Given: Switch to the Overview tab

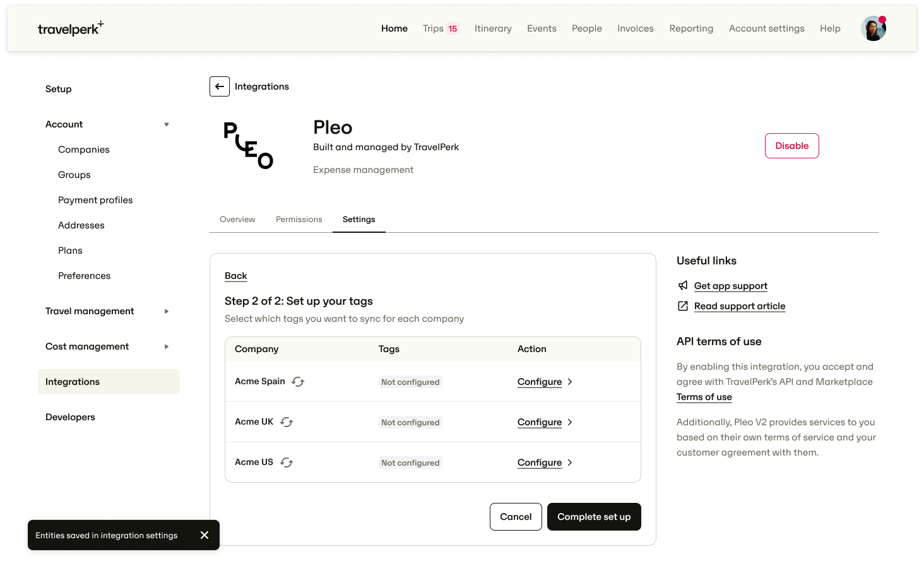Looking at the screenshot, I should pos(237,220).
